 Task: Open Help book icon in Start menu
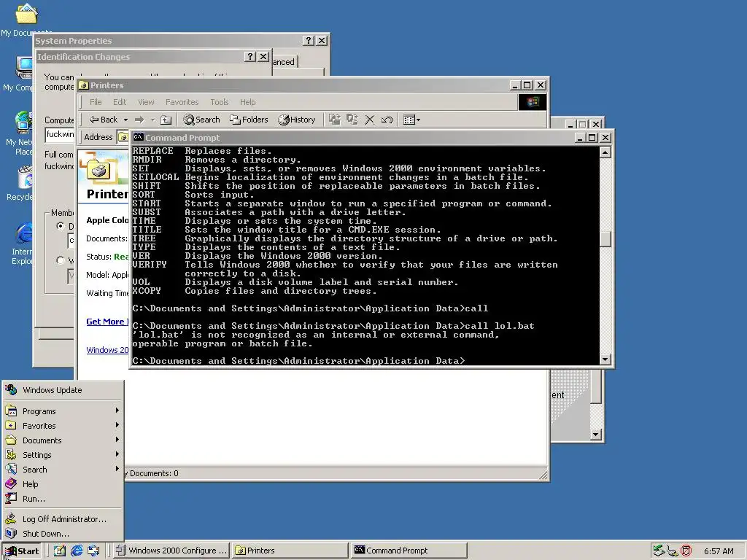click(x=12, y=484)
